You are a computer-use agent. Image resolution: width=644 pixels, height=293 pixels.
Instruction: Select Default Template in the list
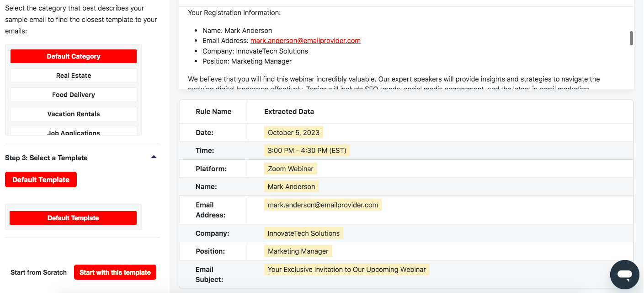pos(73,217)
